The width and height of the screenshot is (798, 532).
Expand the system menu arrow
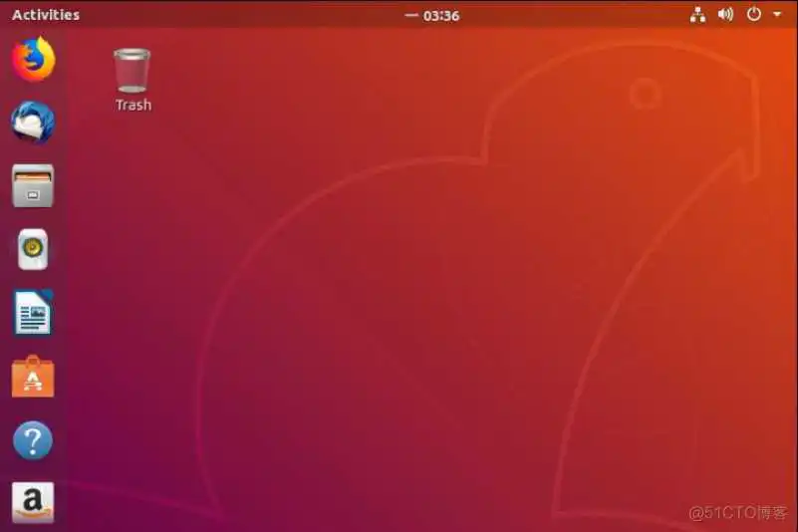click(x=777, y=15)
